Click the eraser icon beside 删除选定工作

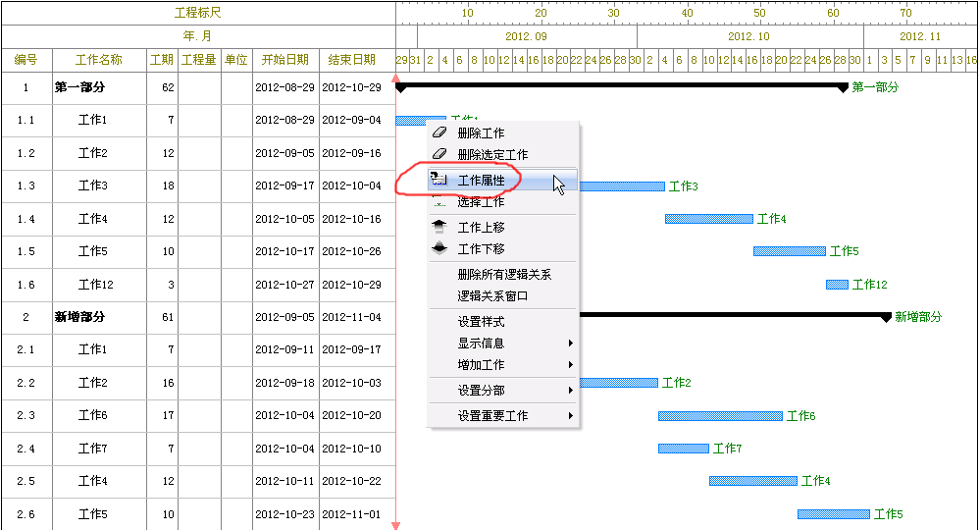(x=439, y=154)
